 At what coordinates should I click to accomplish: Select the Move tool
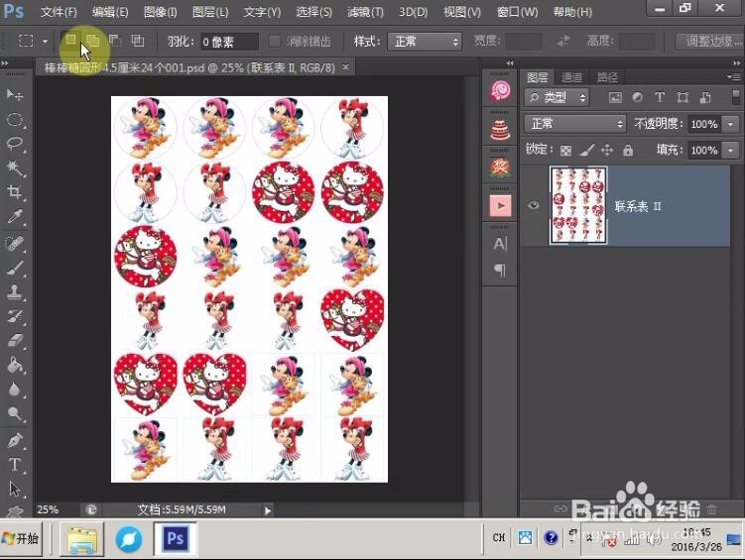[15, 95]
